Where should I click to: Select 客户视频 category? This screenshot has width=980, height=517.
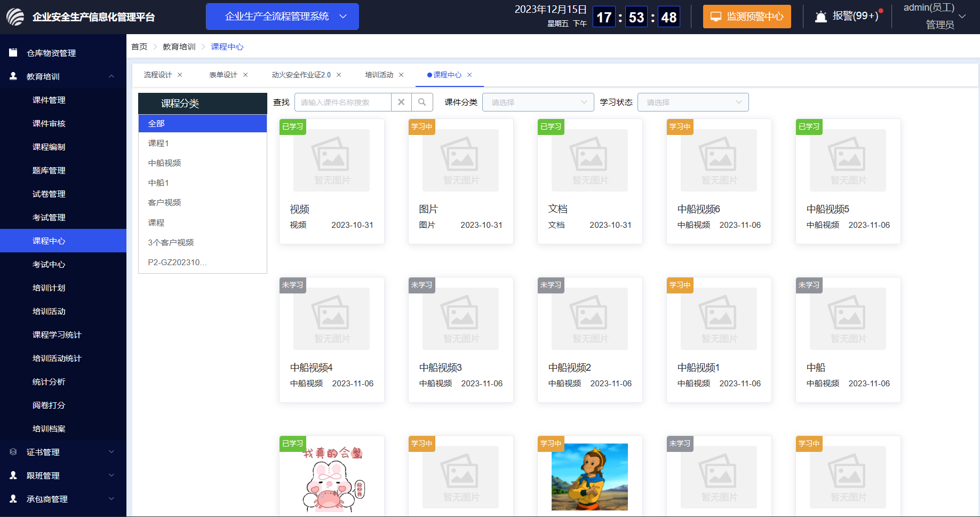(x=203, y=202)
